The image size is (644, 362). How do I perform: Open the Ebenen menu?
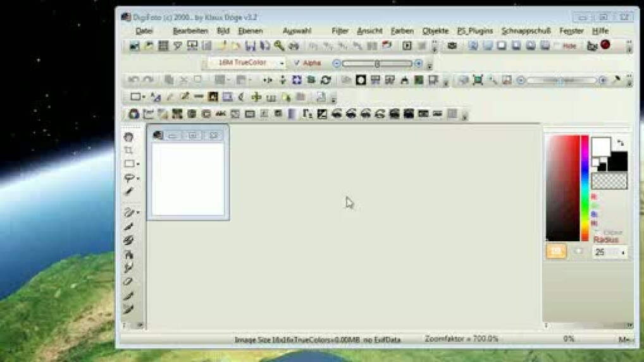(x=251, y=30)
